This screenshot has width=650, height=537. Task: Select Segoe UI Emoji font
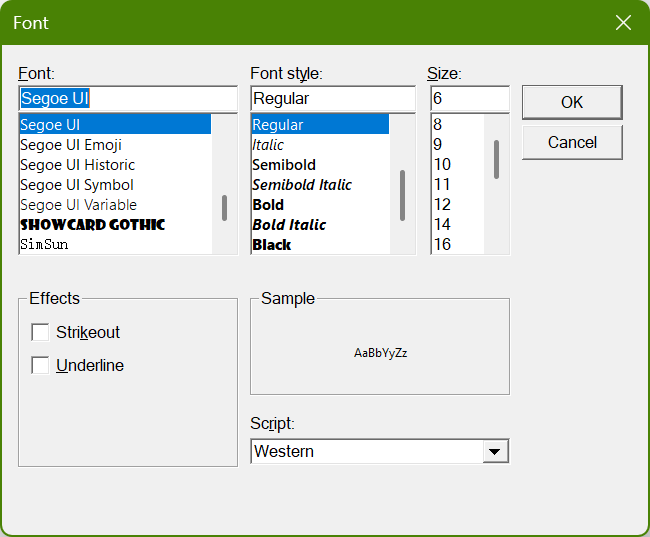115,145
